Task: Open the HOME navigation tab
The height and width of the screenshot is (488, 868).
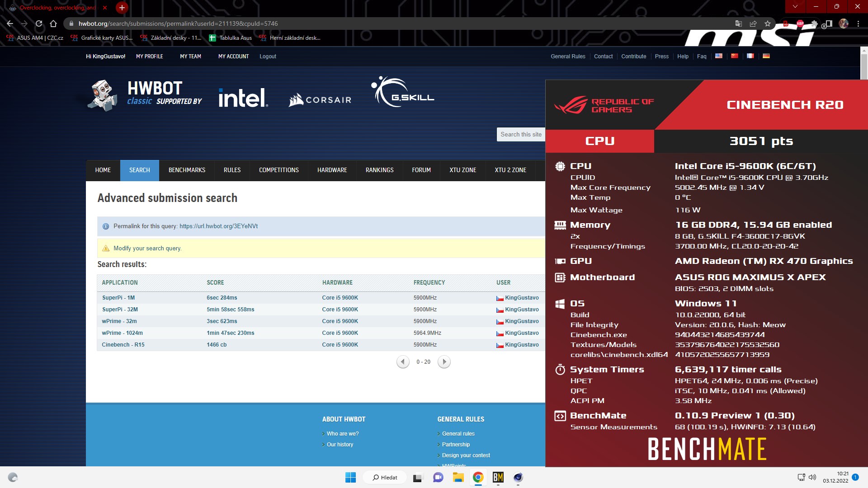Action: [103, 170]
